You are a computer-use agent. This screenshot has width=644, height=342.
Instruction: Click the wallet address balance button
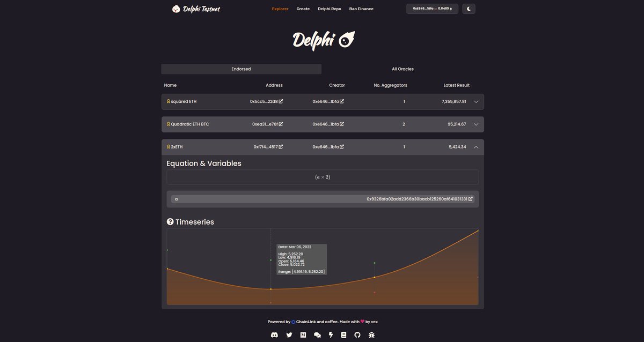click(x=433, y=9)
